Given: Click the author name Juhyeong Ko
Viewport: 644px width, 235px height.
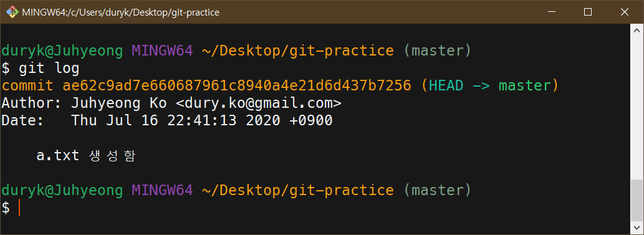Looking at the screenshot, I should point(119,103).
